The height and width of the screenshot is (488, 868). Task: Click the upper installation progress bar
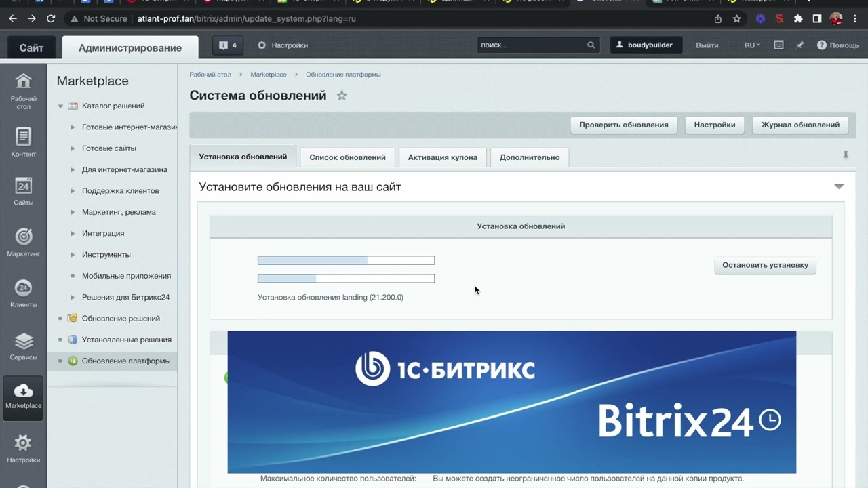pyautogui.click(x=346, y=260)
